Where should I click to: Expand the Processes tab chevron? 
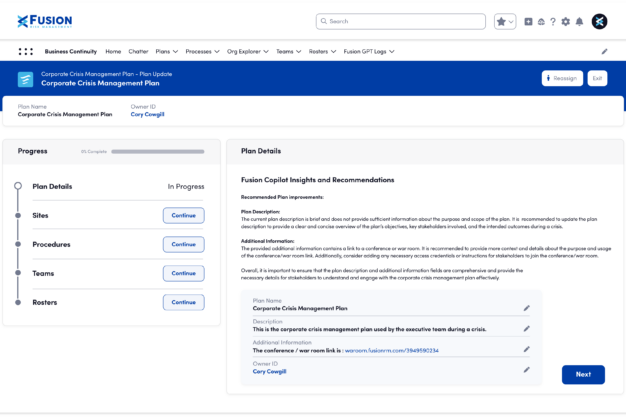[217, 52]
